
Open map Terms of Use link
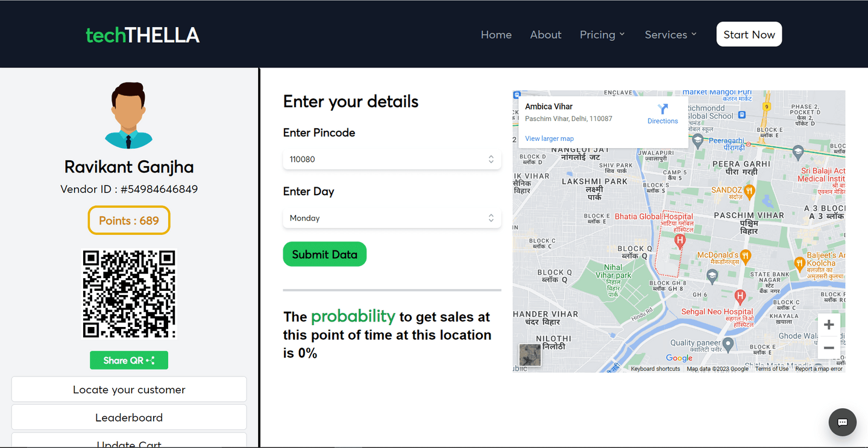(772, 369)
